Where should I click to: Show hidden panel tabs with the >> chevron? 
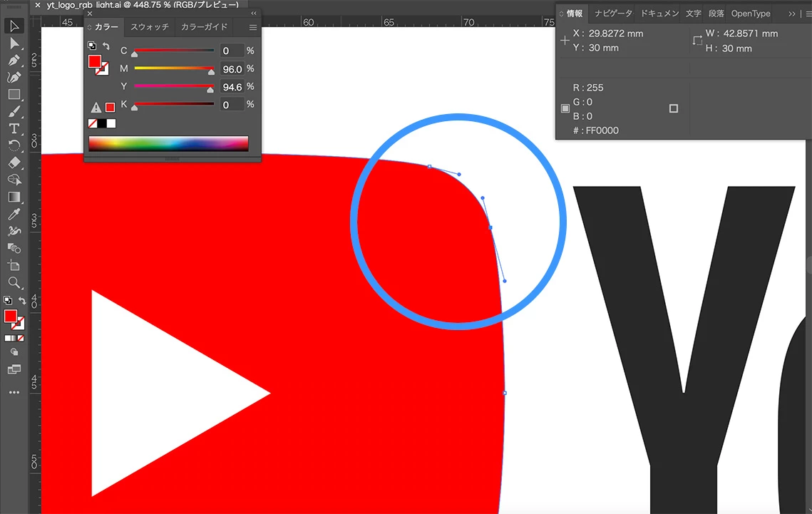pyautogui.click(x=791, y=14)
